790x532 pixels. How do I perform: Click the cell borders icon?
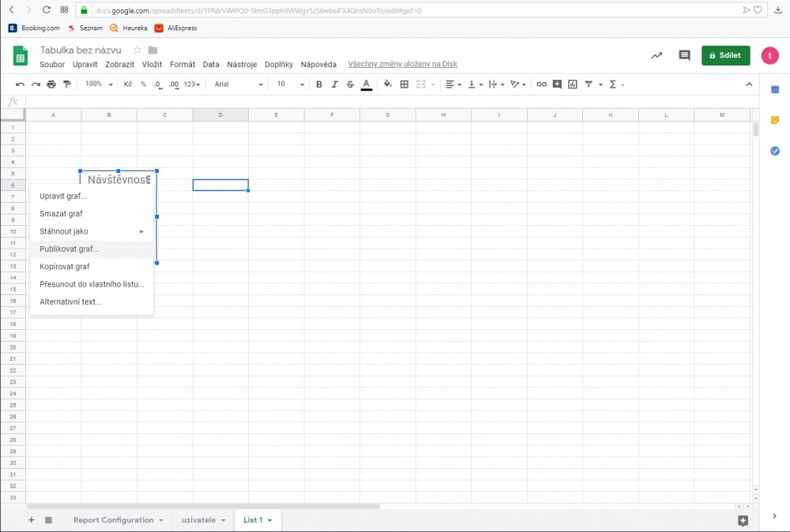(x=404, y=84)
